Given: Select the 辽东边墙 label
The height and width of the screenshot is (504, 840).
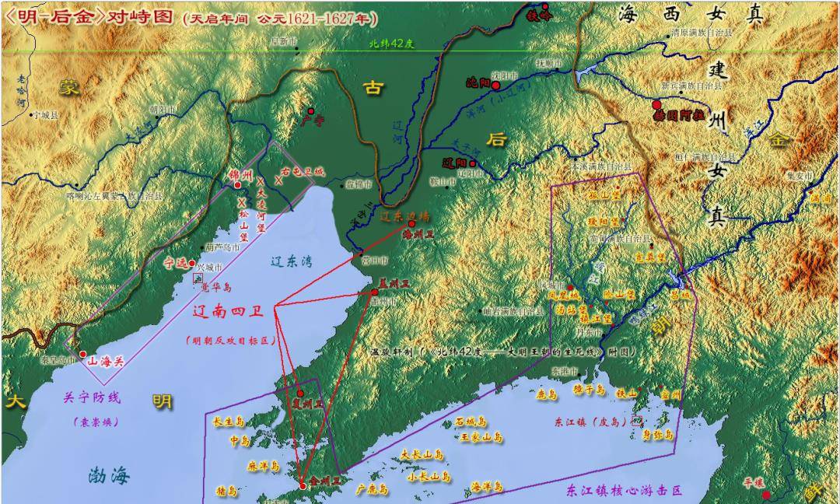Looking at the screenshot, I should click(x=404, y=217).
